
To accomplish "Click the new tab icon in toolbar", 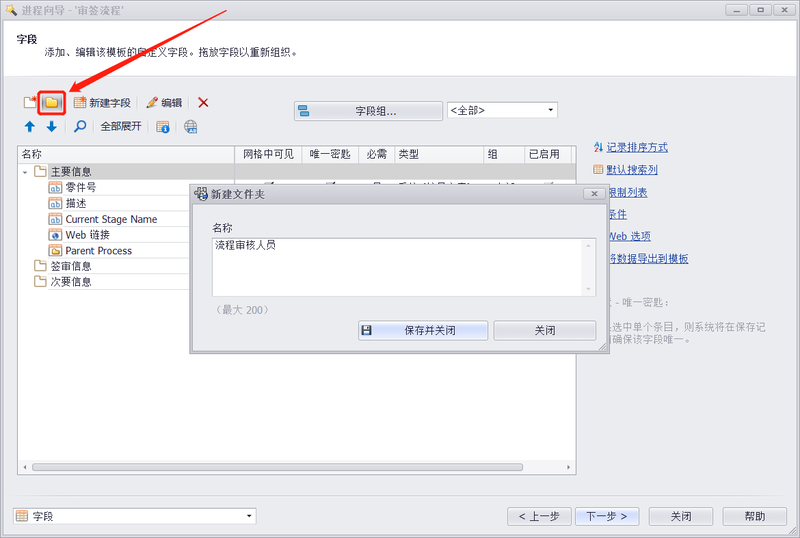I will point(30,103).
